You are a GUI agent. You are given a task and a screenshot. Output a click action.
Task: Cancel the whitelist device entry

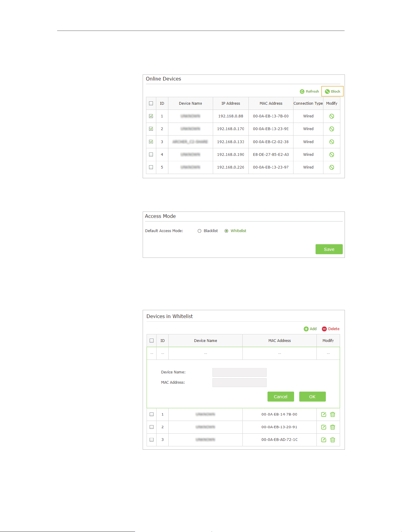tap(281, 397)
